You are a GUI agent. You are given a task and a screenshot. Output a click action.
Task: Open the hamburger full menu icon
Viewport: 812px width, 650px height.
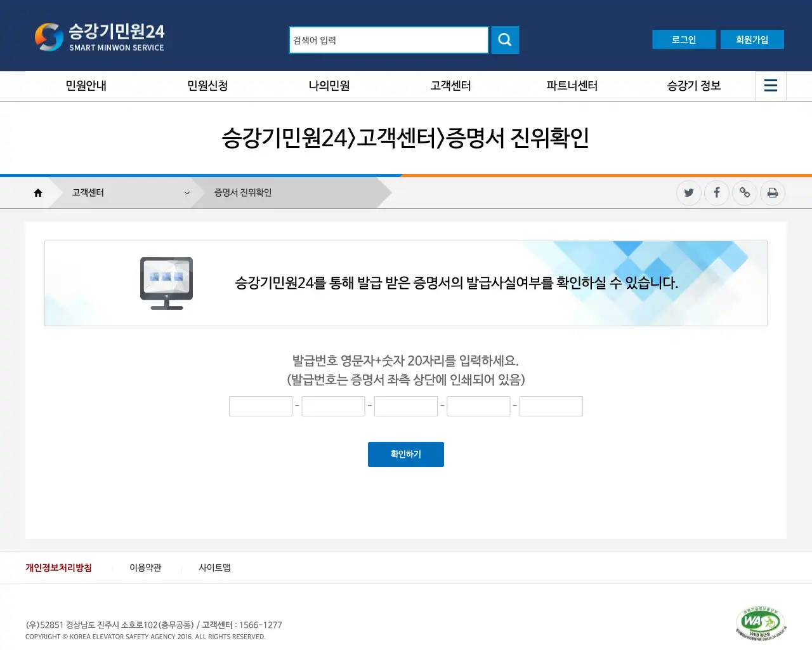[x=771, y=86]
